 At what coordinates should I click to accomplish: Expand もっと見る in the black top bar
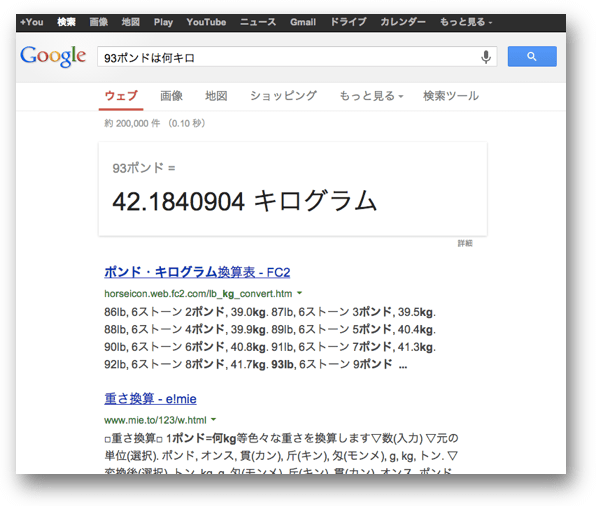click(x=466, y=22)
